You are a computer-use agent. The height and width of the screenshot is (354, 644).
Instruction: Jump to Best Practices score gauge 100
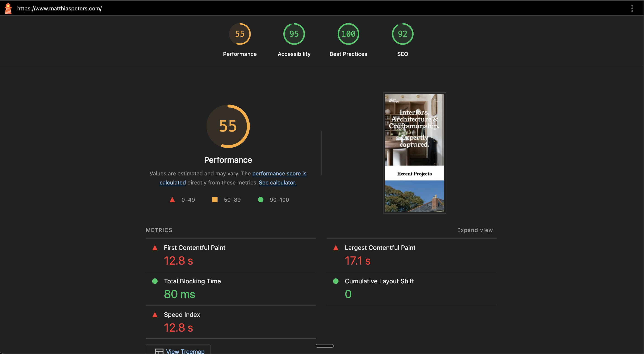348,34
